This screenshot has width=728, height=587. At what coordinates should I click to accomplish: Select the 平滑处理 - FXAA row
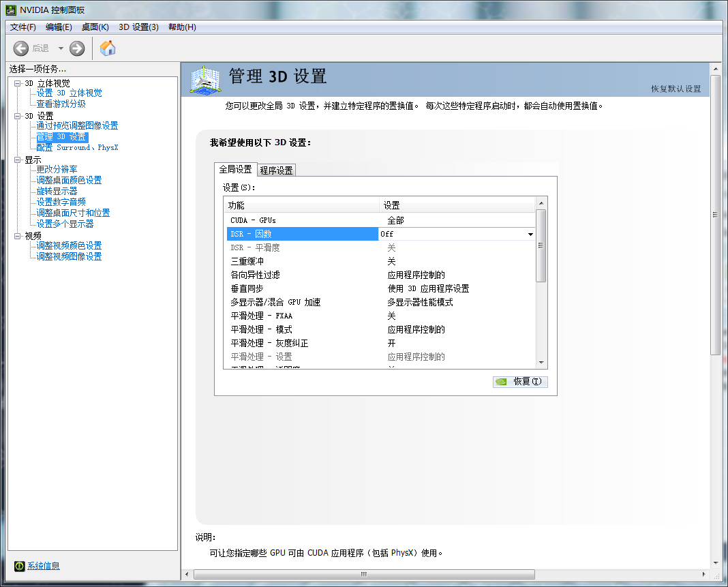[381, 316]
